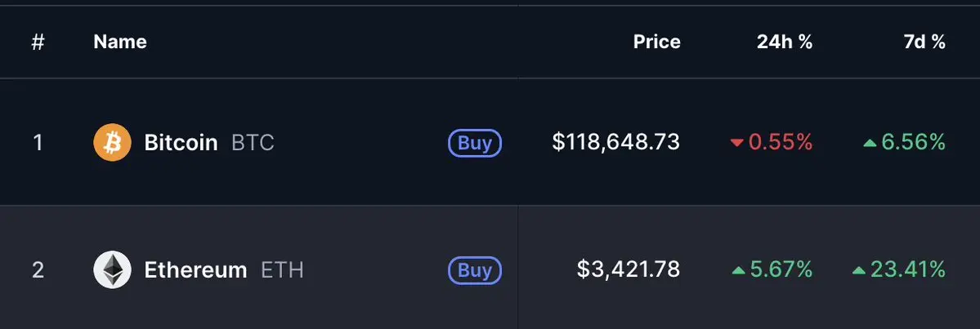The width and height of the screenshot is (980, 329).
Task: Open the Ethereum name link
Action: click(x=195, y=270)
